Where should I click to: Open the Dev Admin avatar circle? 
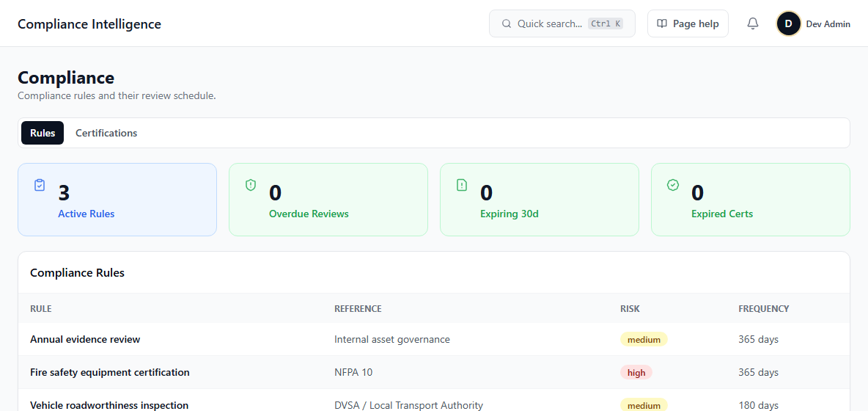click(x=789, y=23)
